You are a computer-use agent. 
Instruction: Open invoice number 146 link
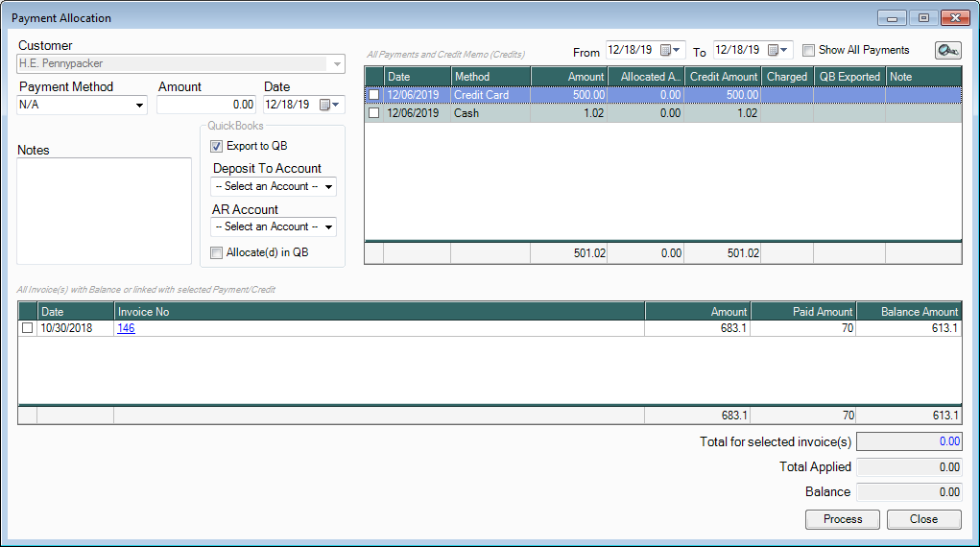point(127,328)
